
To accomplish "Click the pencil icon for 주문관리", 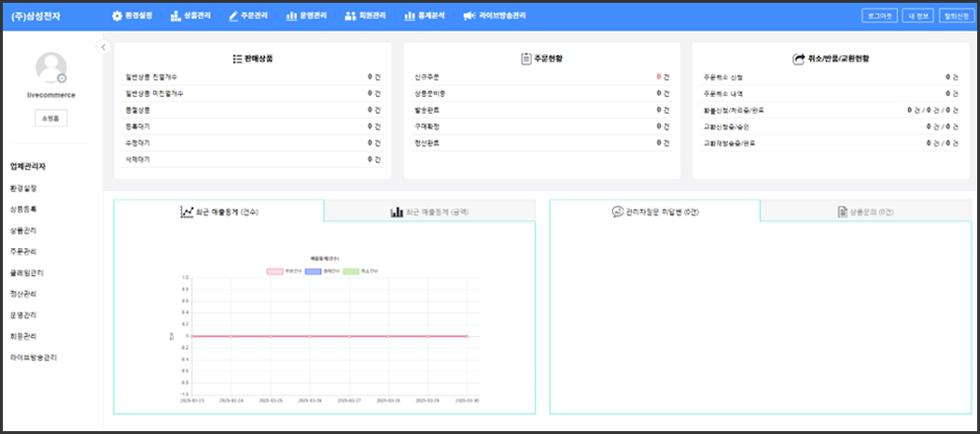I will [233, 16].
